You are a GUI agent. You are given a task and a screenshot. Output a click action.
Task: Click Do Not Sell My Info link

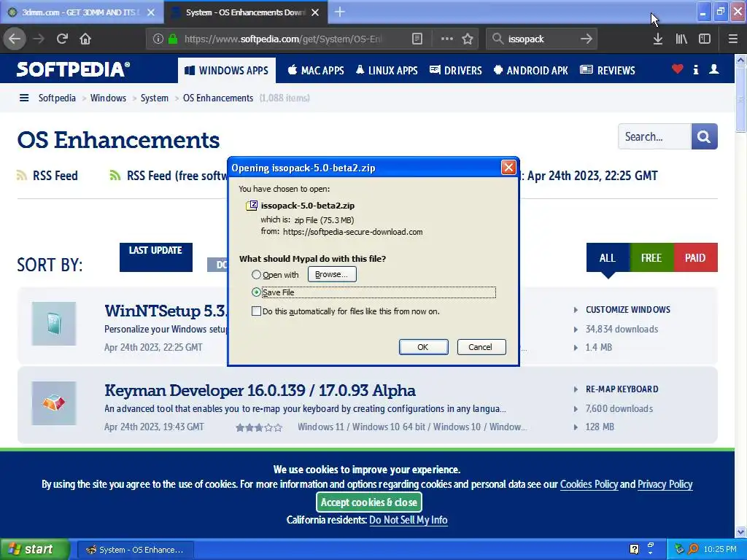coord(409,519)
